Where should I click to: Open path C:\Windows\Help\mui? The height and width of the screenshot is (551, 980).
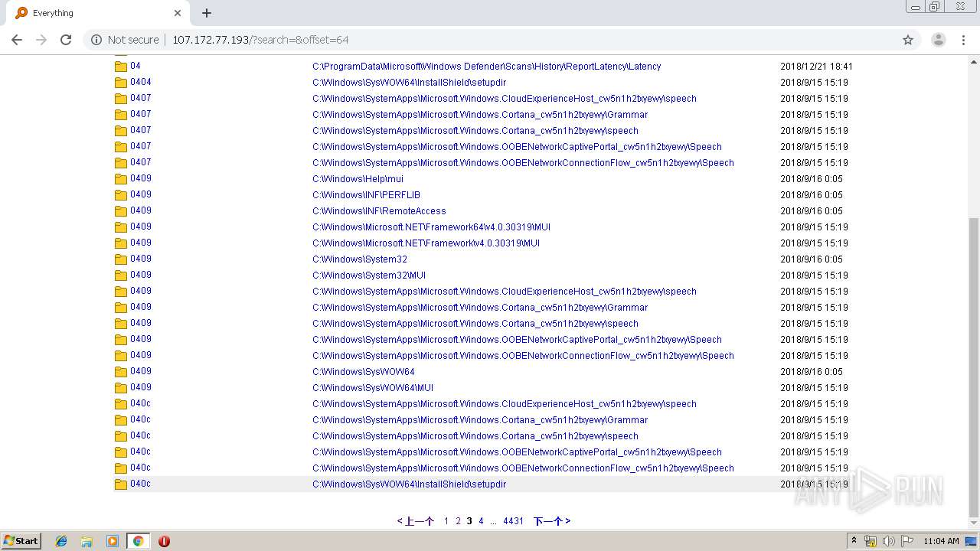tap(358, 179)
